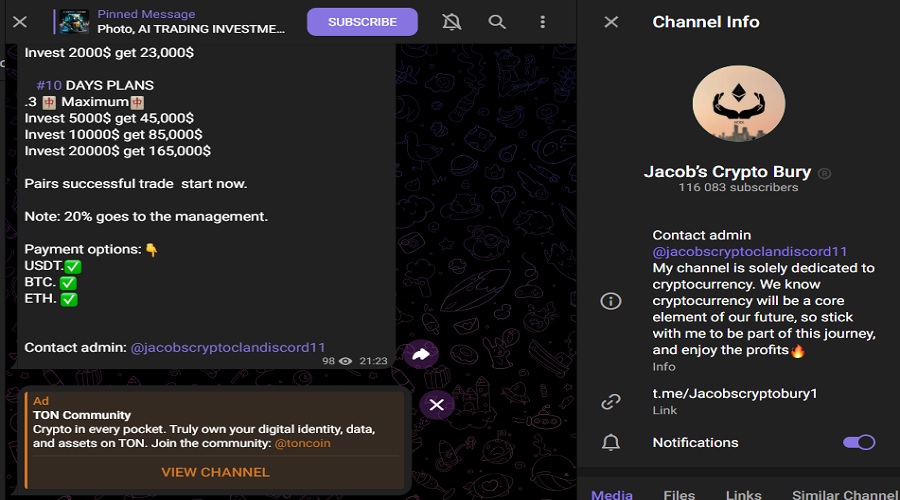Click the ETH green checkmark emoji
Screen dimensions: 900x500
coord(69,299)
